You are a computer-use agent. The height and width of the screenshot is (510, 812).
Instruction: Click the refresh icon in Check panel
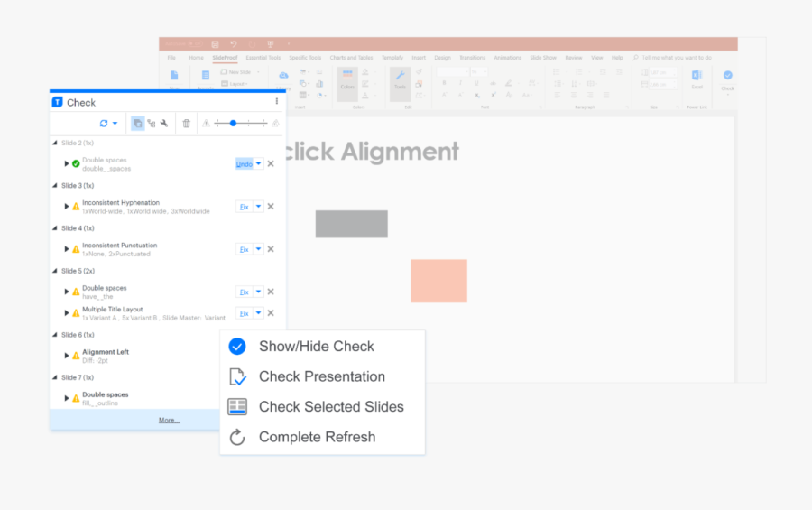click(104, 124)
